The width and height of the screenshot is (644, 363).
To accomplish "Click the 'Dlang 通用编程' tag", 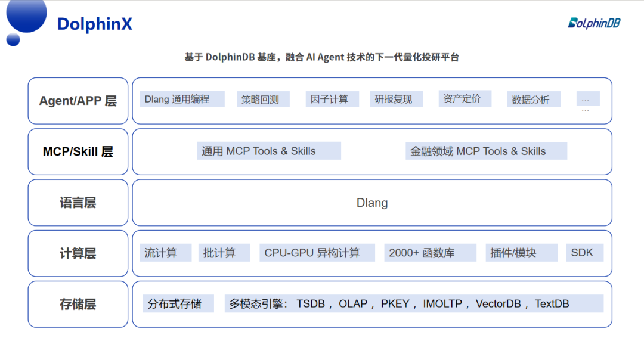I will (182, 99).
